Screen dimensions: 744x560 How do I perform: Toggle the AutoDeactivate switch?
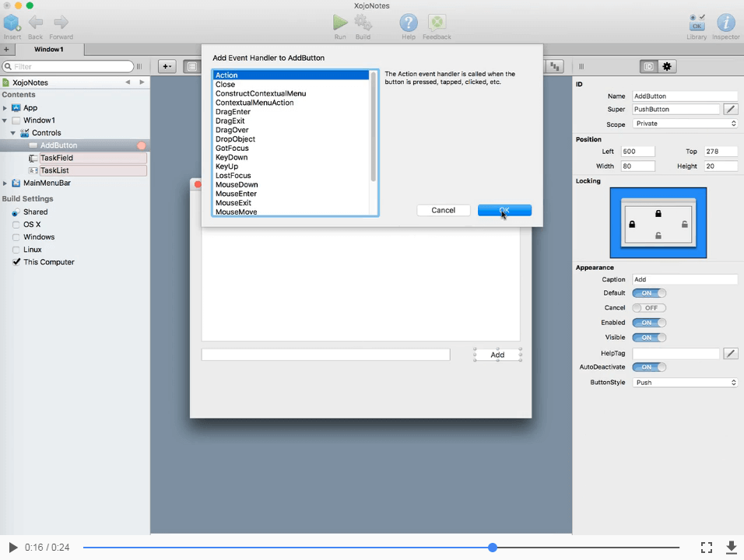649,367
